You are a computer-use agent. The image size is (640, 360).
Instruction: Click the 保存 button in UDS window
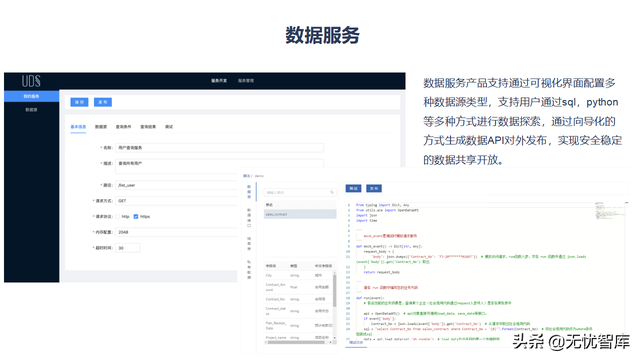point(79,102)
